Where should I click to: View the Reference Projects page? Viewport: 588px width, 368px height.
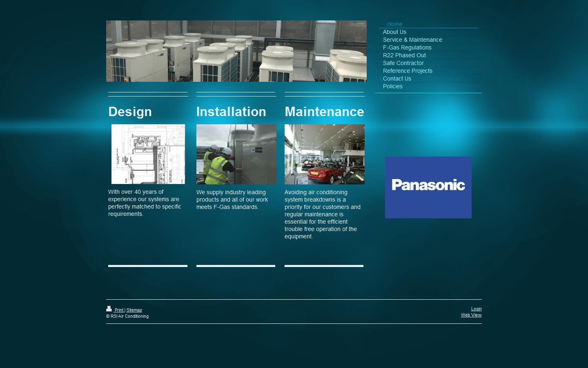[408, 71]
